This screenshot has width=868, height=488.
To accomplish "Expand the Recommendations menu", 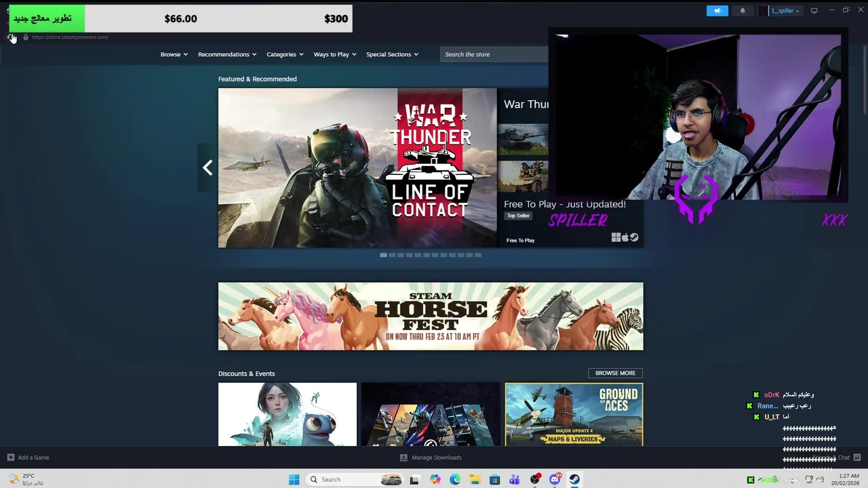I will [x=227, y=54].
